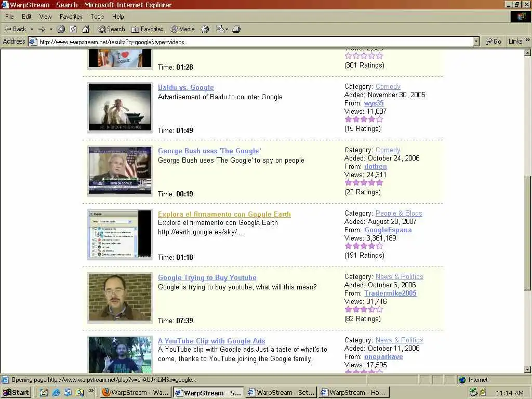Click the star rating for Baidu vs. Google
The width and height of the screenshot is (532, 399).
(364, 119)
